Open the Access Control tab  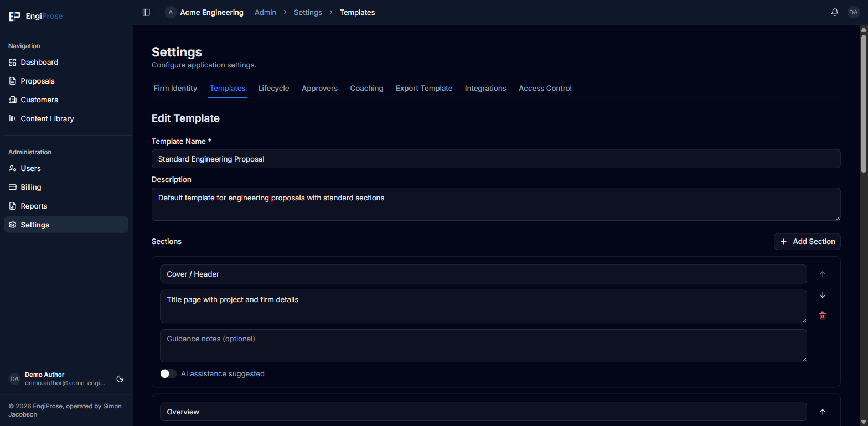click(x=545, y=89)
